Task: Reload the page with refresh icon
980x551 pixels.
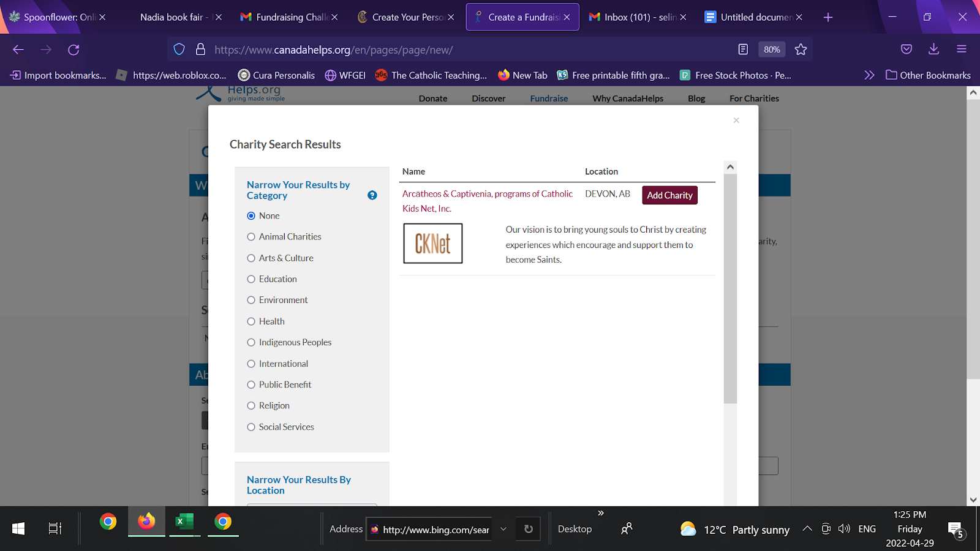Action: [73, 50]
